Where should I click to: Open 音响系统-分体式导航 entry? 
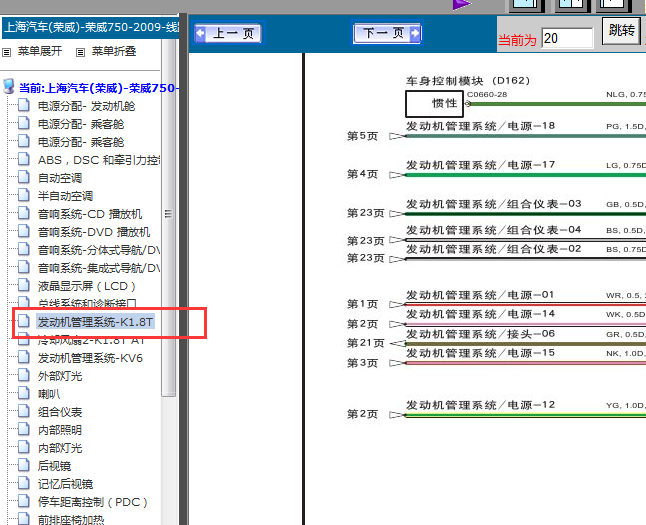coord(99,250)
